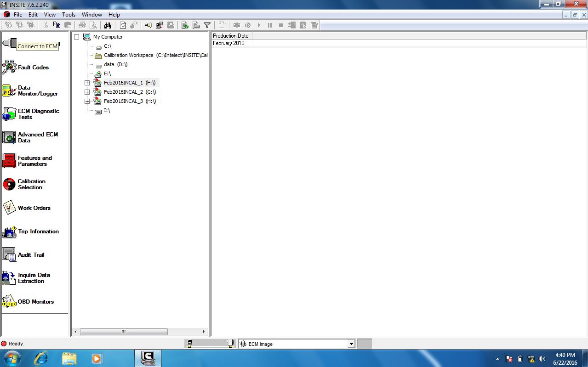
Task: Open OBD Monitors
Action: tap(28, 301)
